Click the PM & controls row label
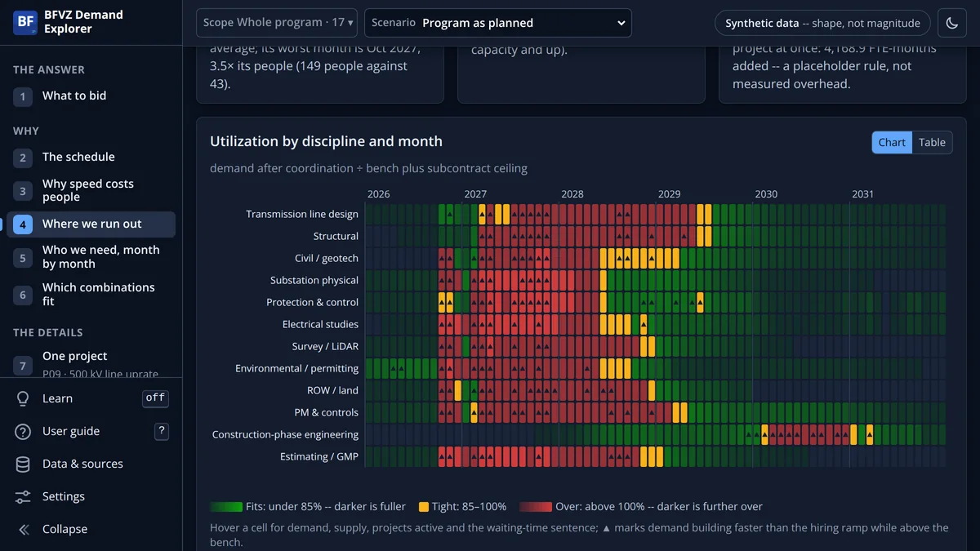Viewport: 980px width, 551px height. pyautogui.click(x=327, y=413)
